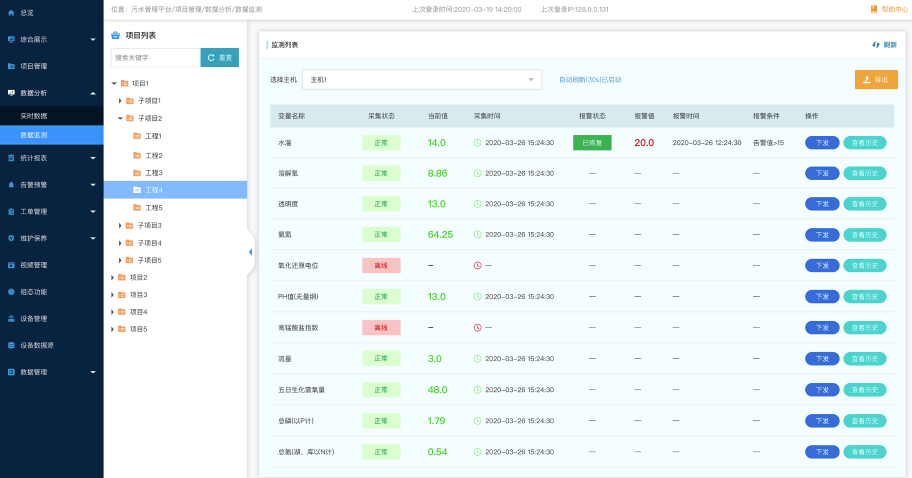Click the 设备数据源 sidebar icon
This screenshot has width=912, height=478.
coord(11,345)
